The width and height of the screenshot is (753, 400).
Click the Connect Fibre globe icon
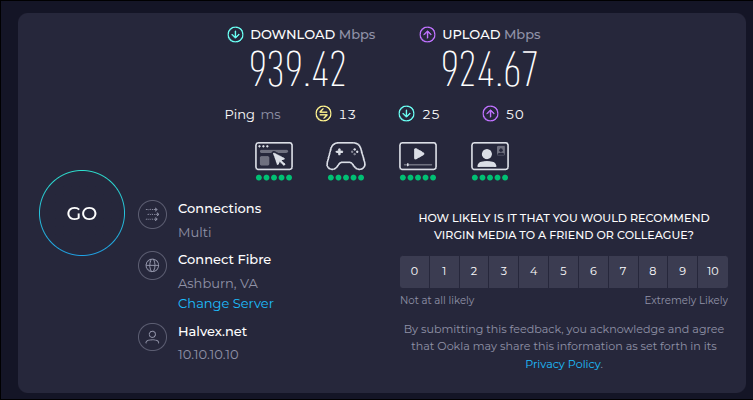152,266
